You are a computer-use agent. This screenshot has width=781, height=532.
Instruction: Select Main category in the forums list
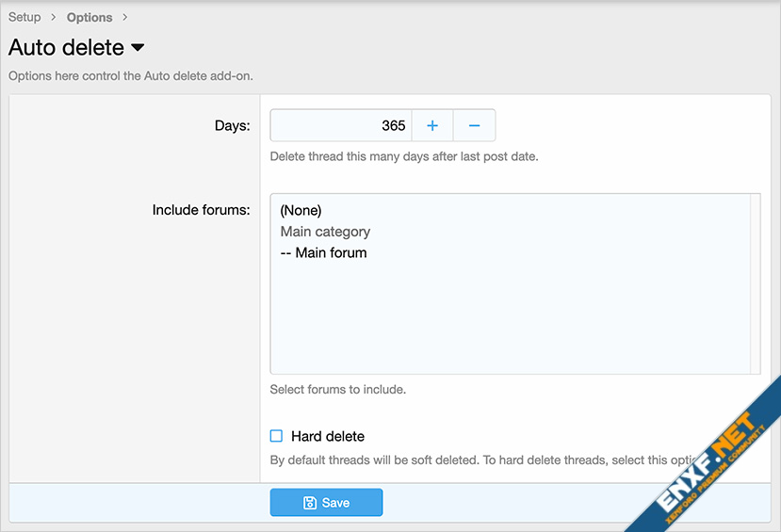tap(325, 232)
